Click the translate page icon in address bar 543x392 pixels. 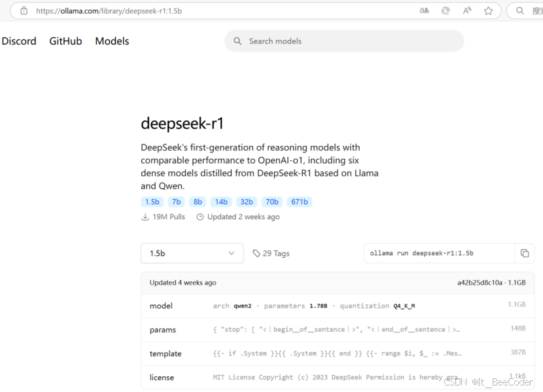tap(424, 10)
